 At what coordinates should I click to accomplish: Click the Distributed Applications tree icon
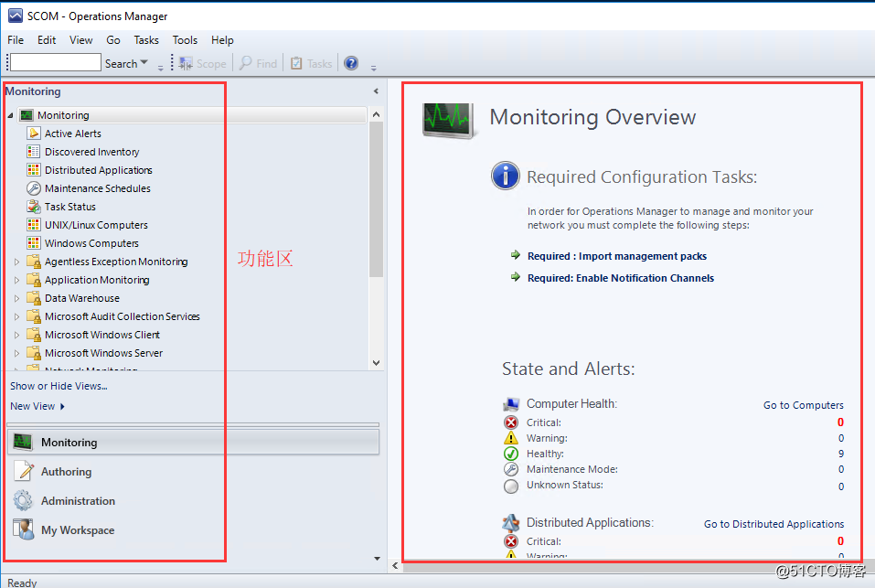(x=34, y=170)
